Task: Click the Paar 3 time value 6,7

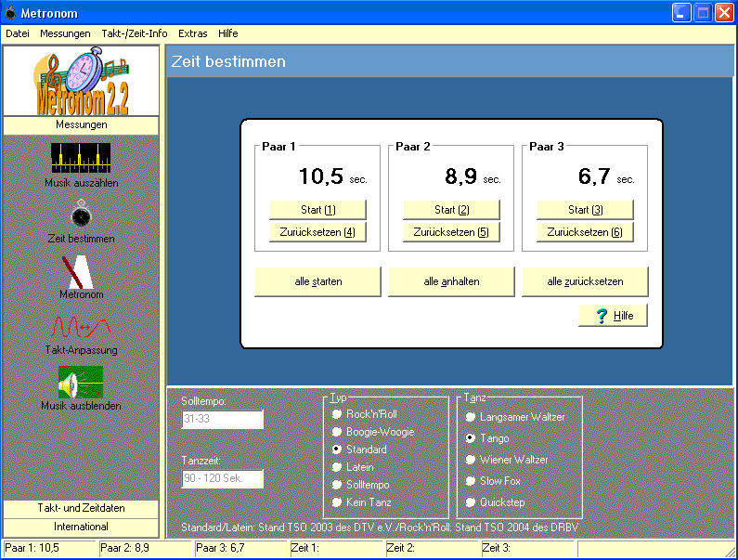Action: coord(594,176)
